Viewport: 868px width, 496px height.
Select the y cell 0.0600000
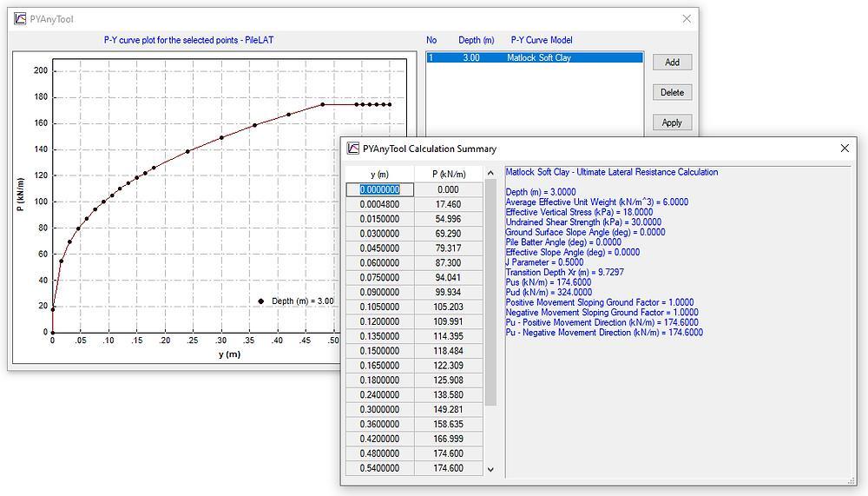[x=380, y=262]
